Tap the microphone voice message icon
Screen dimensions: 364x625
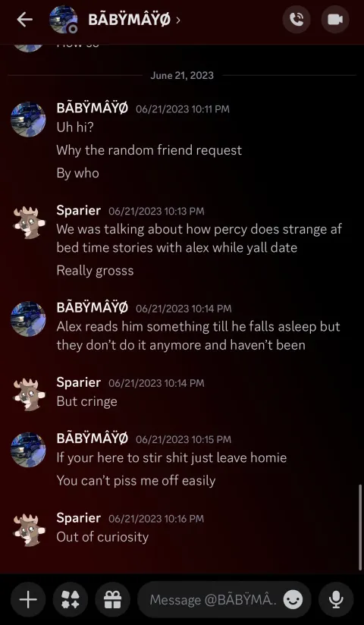pyautogui.click(x=336, y=599)
